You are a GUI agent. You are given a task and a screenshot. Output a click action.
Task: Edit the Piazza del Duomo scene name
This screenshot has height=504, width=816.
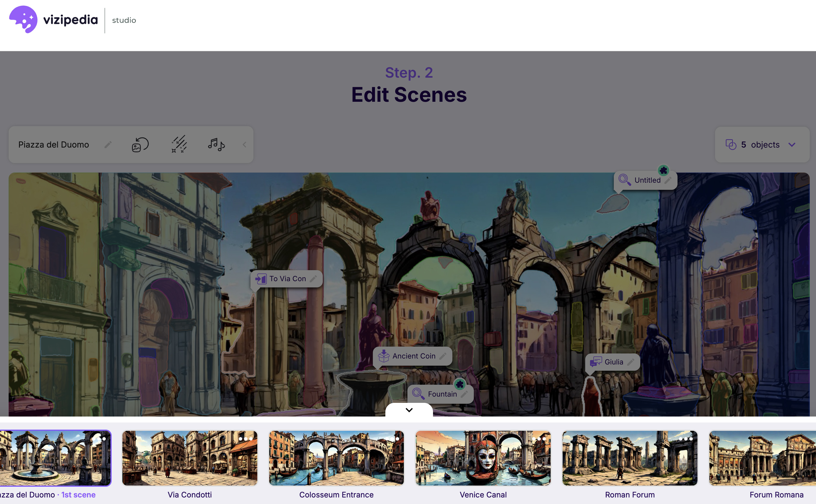[x=108, y=145]
